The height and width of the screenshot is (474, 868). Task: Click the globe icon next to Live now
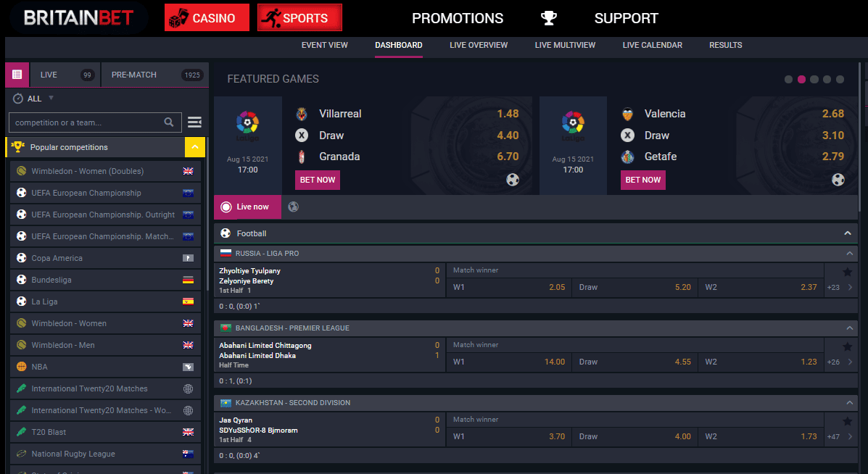(x=293, y=207)
